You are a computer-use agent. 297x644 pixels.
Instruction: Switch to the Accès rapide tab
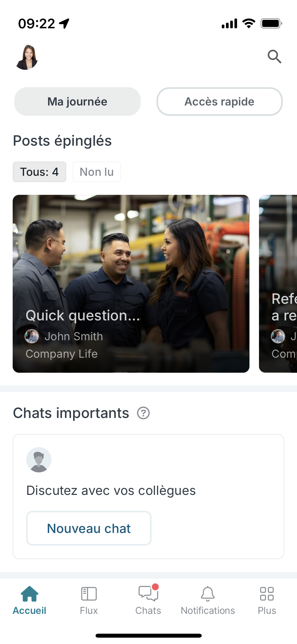(x=219, y=102)
